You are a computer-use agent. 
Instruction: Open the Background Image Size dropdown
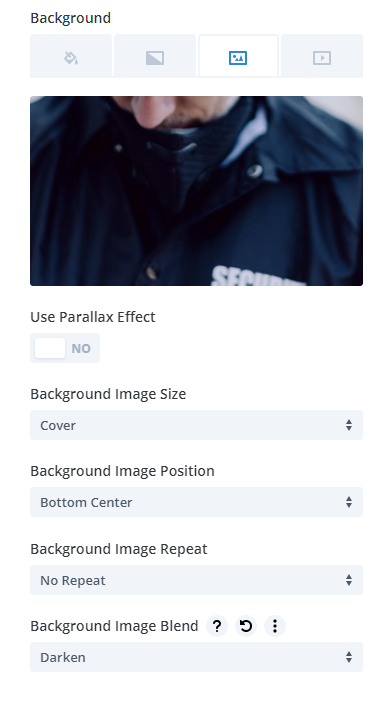196,425
